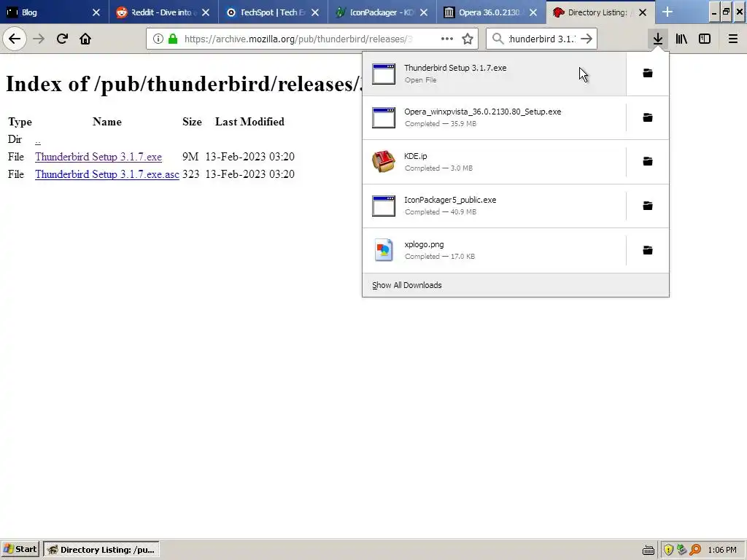The height and width of the screenshot is (560, 747).
Task: Open the new tab plus button
Action: [x=667, y=12]
